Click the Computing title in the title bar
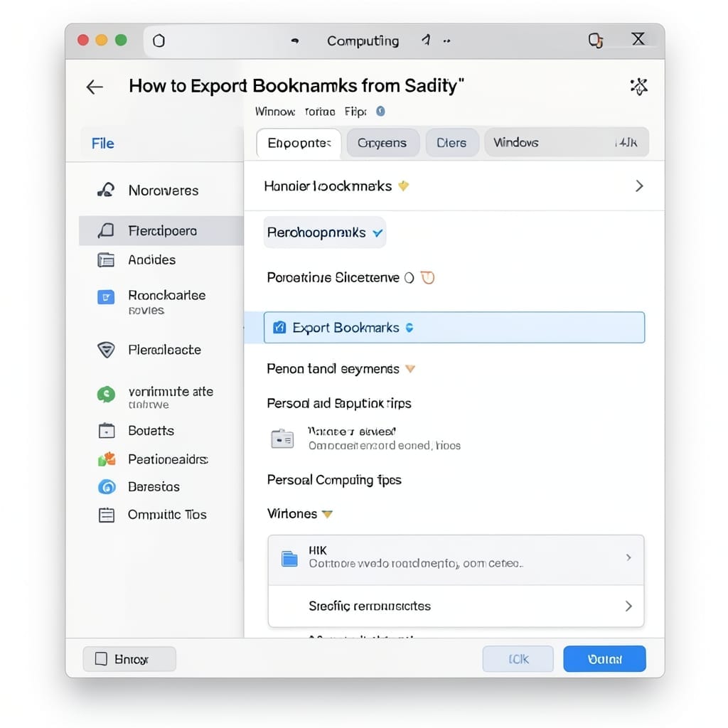728x728 pixels. click(363, 41)
